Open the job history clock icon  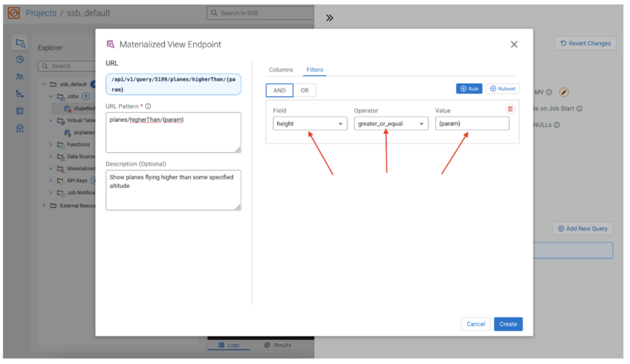click(20, 59)
